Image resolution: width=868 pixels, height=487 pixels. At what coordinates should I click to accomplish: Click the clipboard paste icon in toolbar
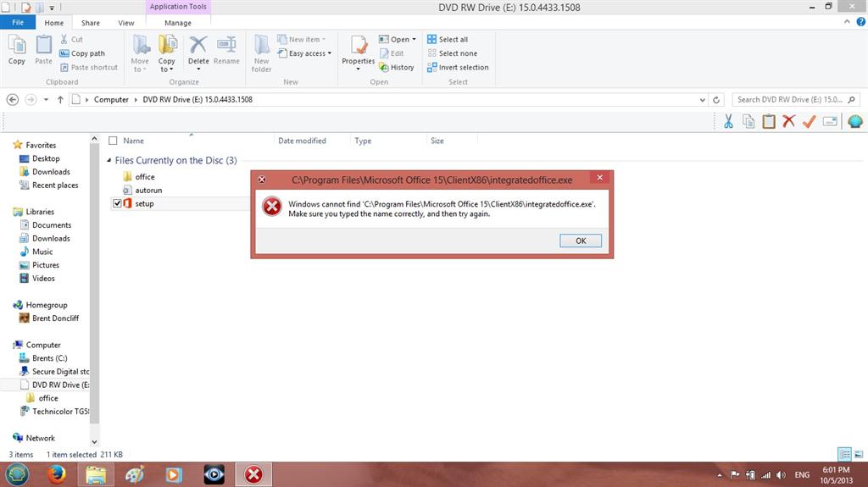click(x=768, y=121)
